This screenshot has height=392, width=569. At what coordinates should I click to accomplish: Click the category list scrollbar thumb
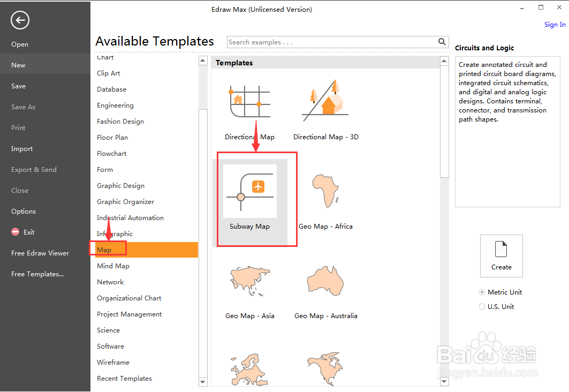[203, 243]
